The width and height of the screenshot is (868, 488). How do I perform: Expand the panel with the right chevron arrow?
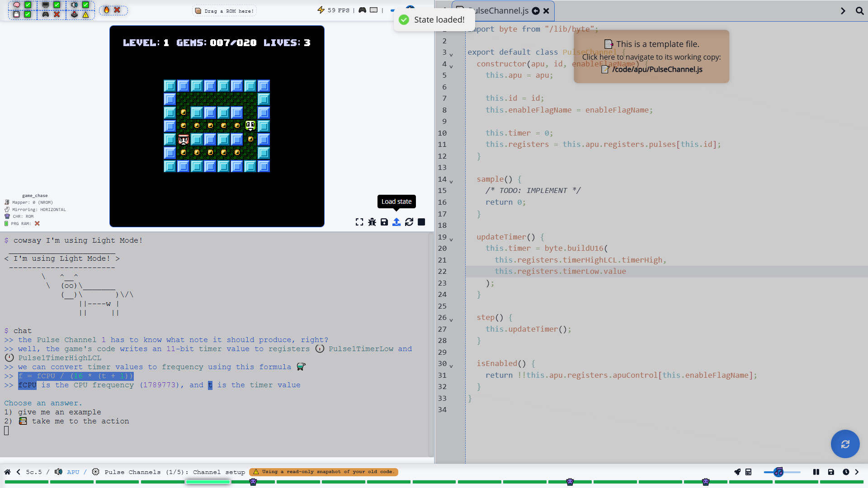point(843,11)
